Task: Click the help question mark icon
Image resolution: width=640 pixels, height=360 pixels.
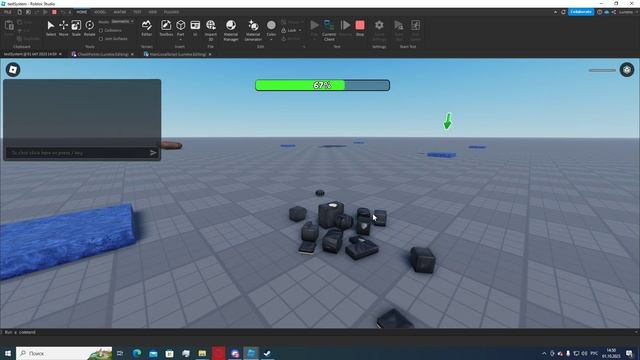Action: pyautogui.click(x=599, y=12)
